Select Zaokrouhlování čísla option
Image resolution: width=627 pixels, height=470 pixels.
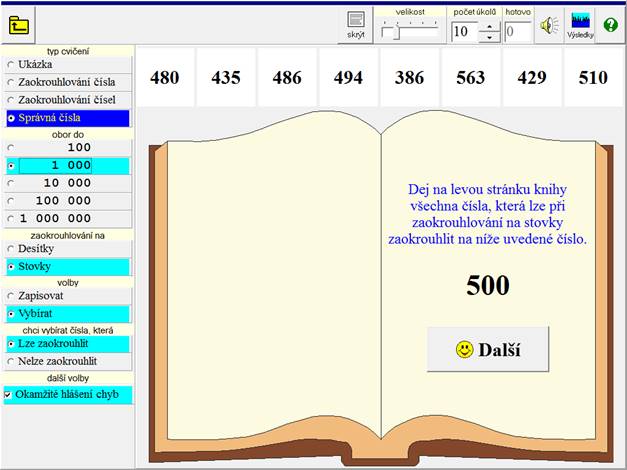(68, 82)
